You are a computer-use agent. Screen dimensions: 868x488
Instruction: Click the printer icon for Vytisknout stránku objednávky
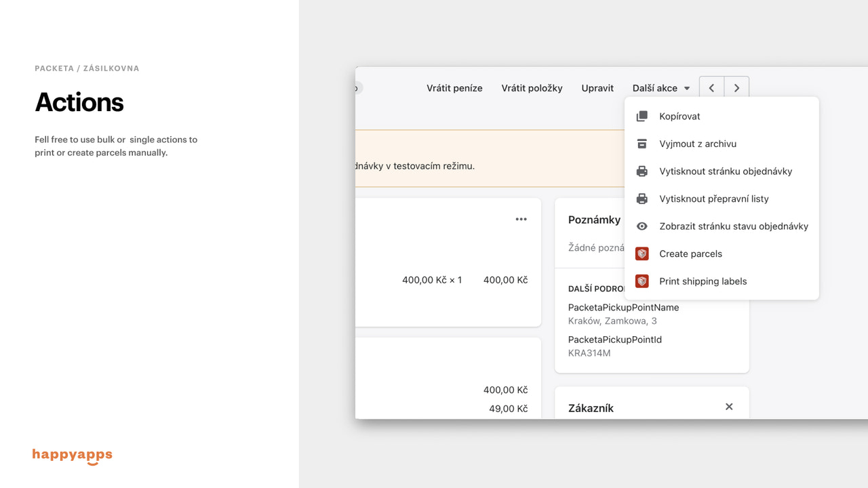[642, 171]
